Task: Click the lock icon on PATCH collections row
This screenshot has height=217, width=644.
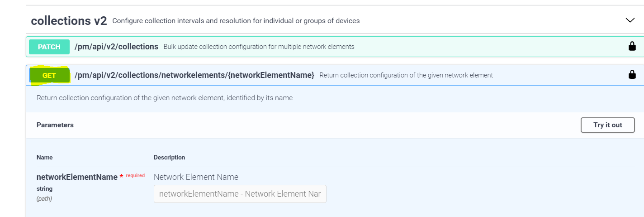Action: pos(632,46)
